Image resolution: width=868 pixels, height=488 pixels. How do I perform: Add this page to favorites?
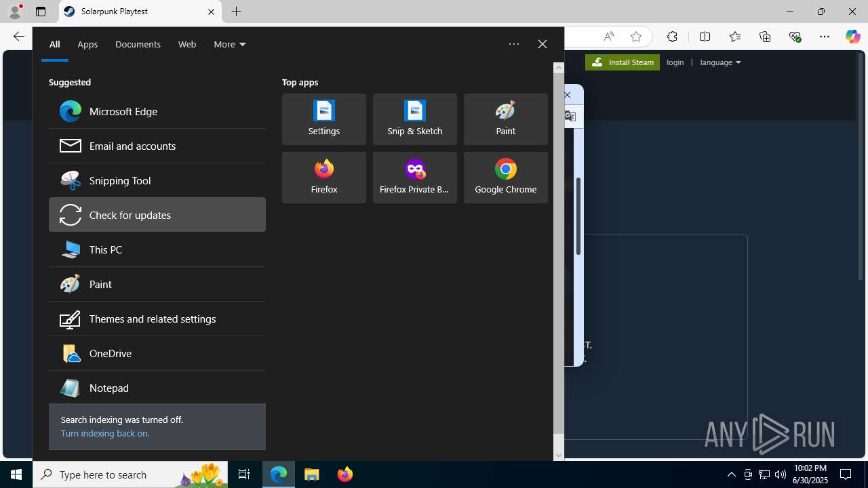[x=635, y=37]
